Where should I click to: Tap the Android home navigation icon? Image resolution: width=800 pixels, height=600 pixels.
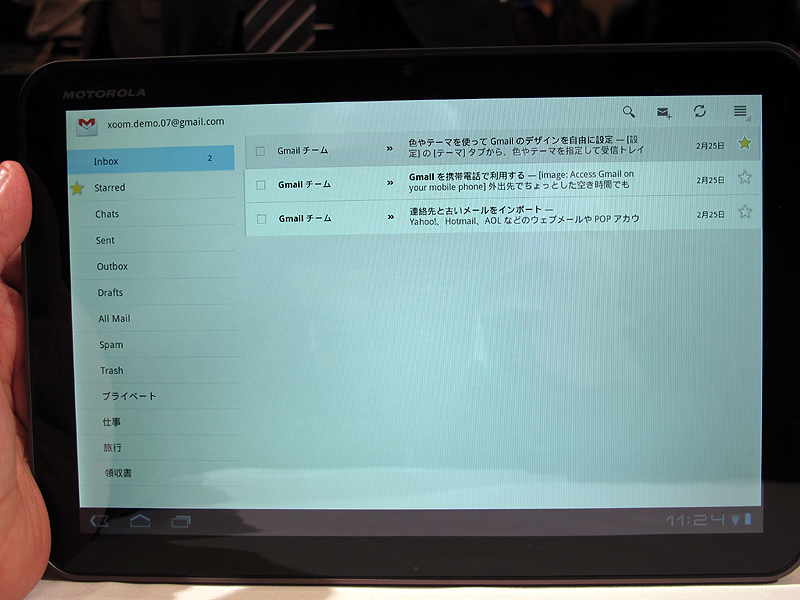[140, 520]
